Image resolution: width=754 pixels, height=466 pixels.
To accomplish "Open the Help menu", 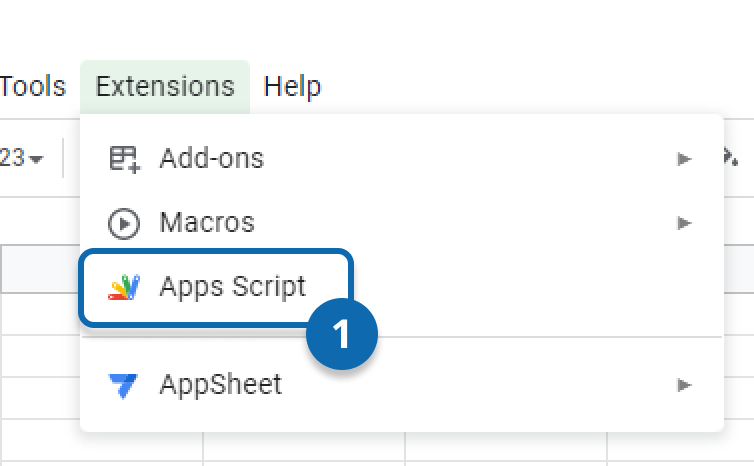I will point(292,87).
